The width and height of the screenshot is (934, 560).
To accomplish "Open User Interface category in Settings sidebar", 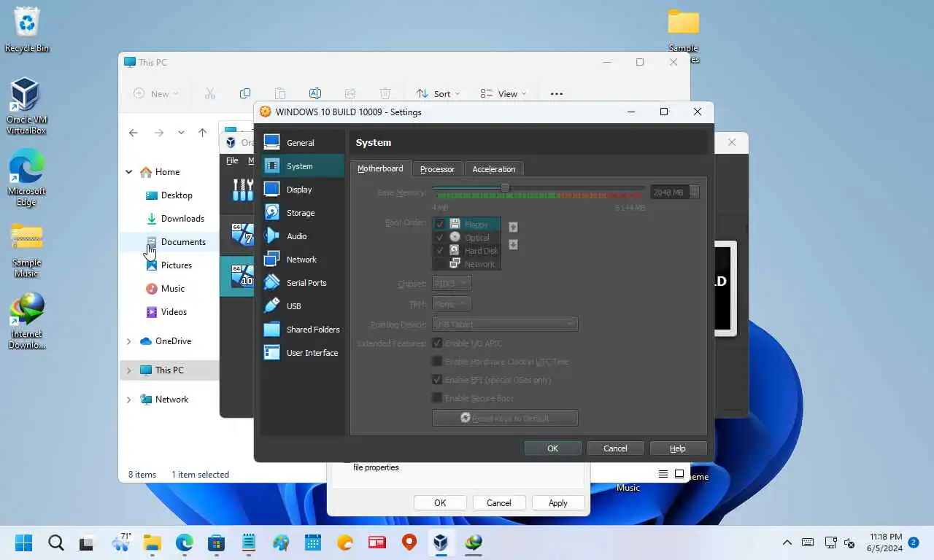I will coord(303,353).
